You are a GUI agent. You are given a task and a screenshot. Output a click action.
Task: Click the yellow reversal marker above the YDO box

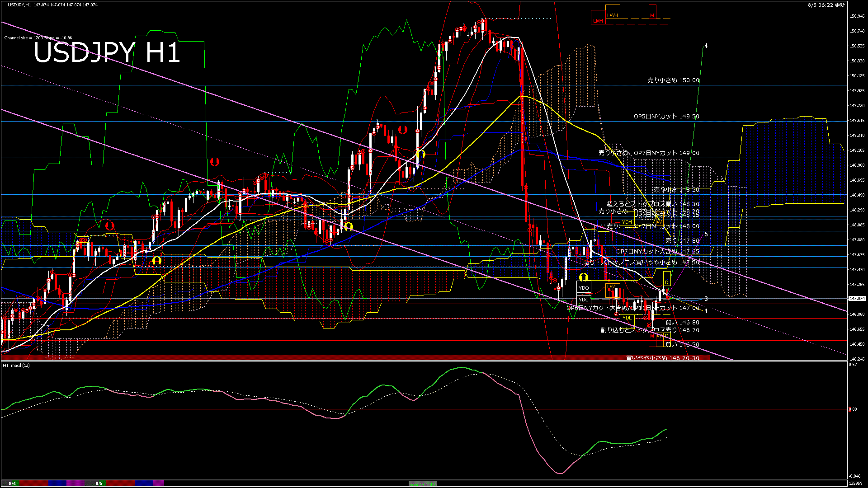(x=584, y=277)
